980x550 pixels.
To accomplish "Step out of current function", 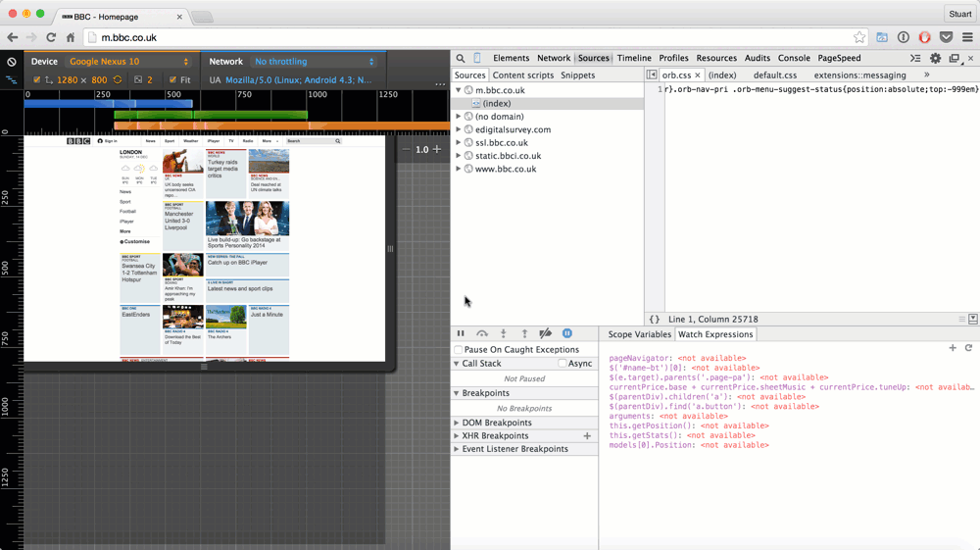I will (x=524, y=333).
